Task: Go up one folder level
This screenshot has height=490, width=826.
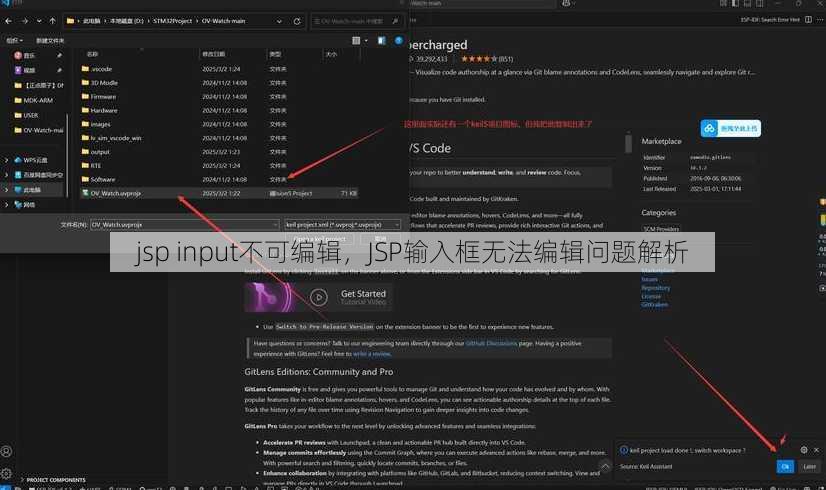Action: click(52, 21)
